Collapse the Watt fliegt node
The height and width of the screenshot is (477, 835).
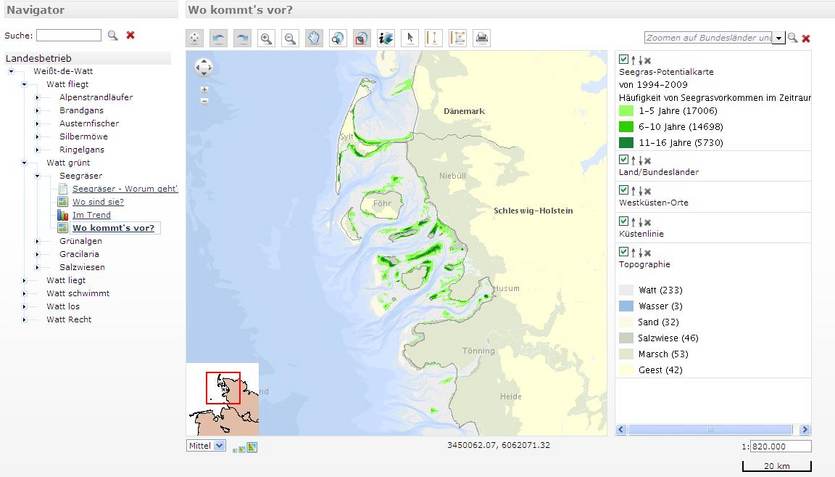pos(24,84)
